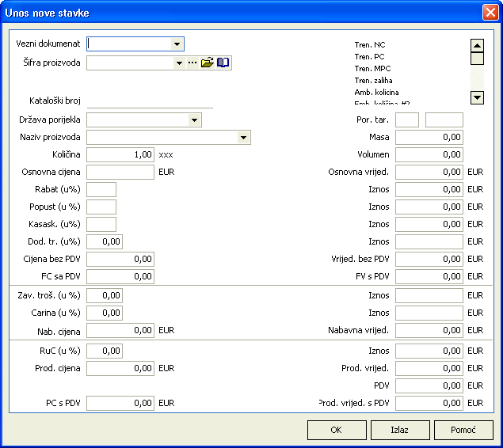Open the Vezni dokumenat dropdown
Viewport: 503px width, 448px height.
click(x=177, y=44)
